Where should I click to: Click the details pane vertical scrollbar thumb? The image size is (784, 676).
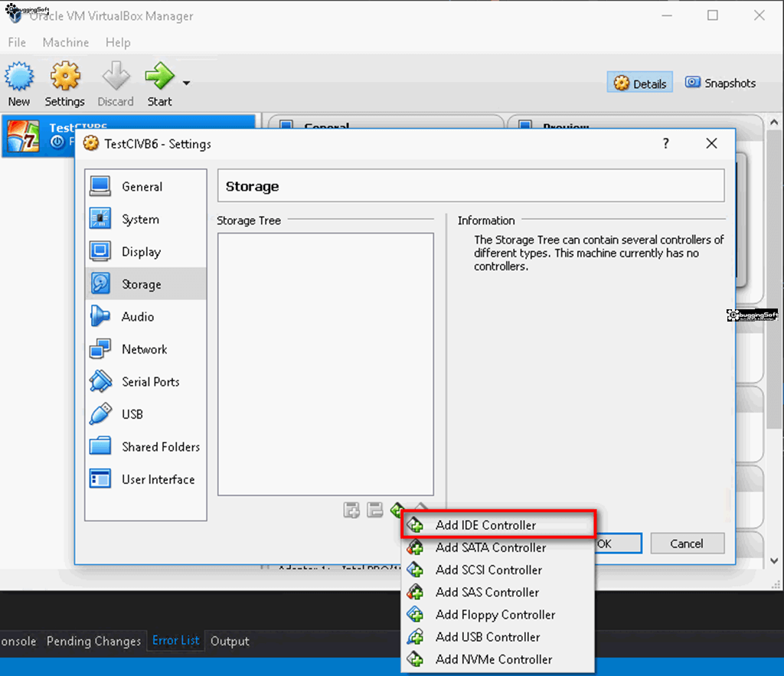pos(774,280)
